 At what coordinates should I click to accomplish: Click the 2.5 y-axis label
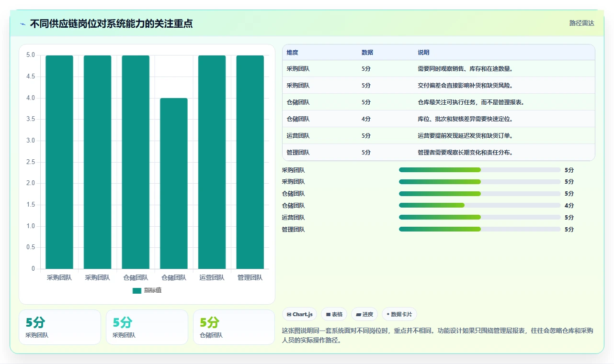31,162
